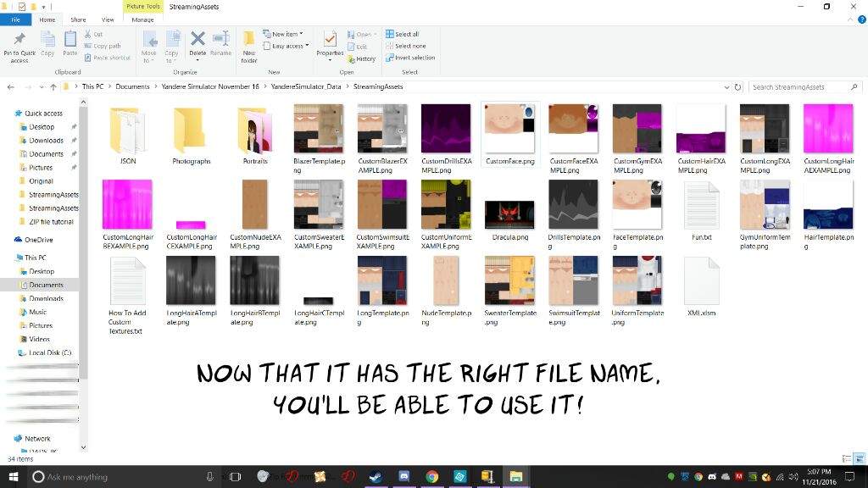This screenshot has width=868, height=488.
Task: Open the Action Center notifications icon
Action: [x=849, y=476]
